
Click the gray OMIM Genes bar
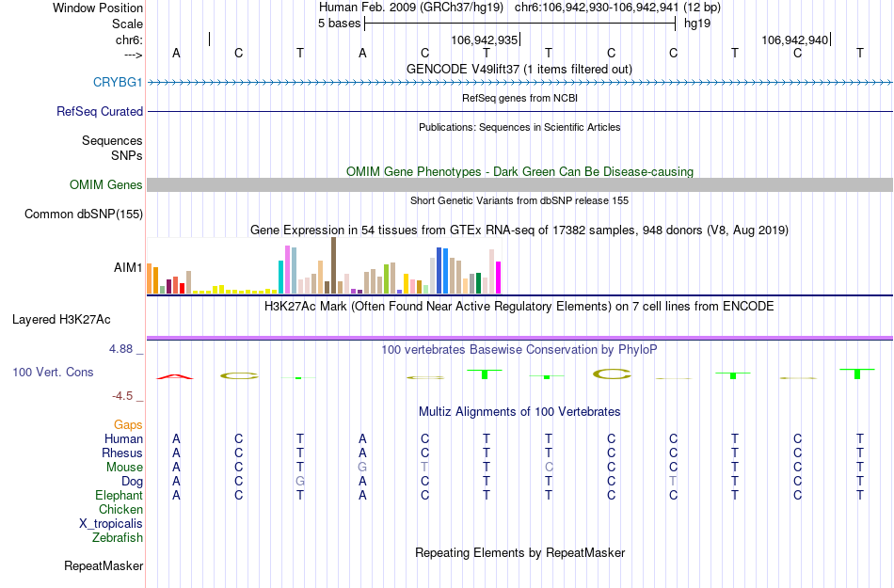(x=519, y=184)
